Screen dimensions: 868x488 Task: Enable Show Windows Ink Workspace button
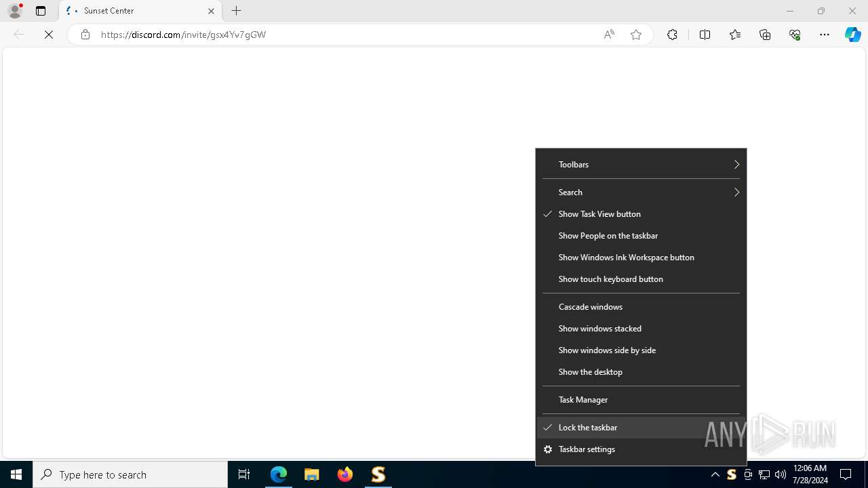point(641,258)
